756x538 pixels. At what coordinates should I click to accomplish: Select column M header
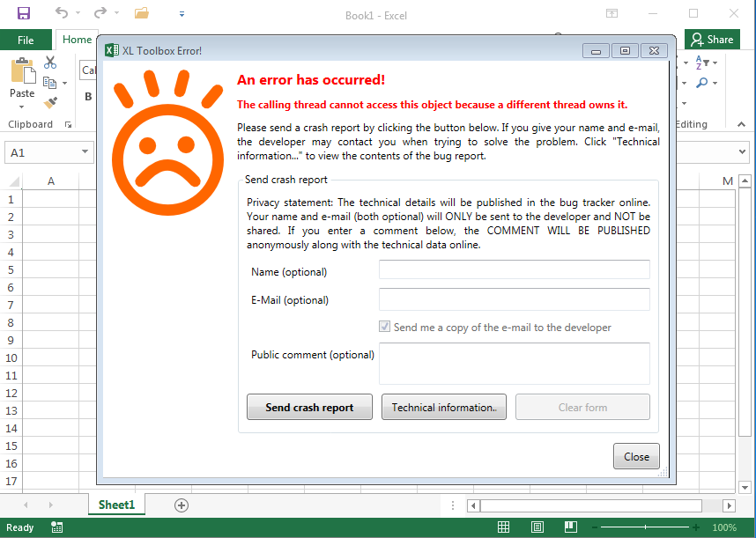[x=728, y=181]
